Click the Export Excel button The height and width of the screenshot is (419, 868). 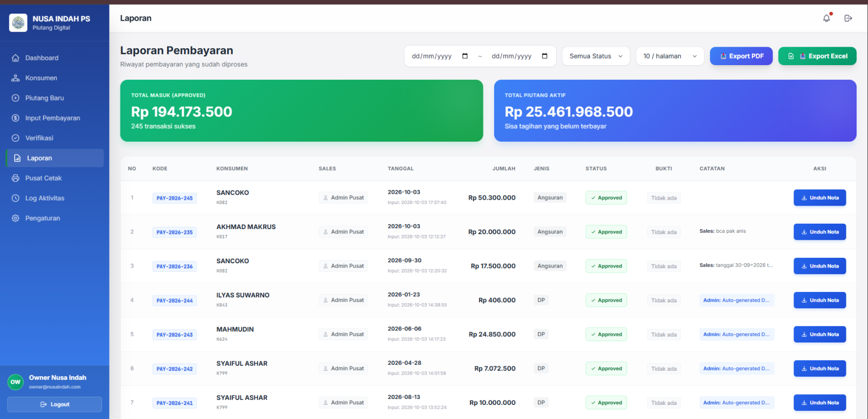click(817, 56)
